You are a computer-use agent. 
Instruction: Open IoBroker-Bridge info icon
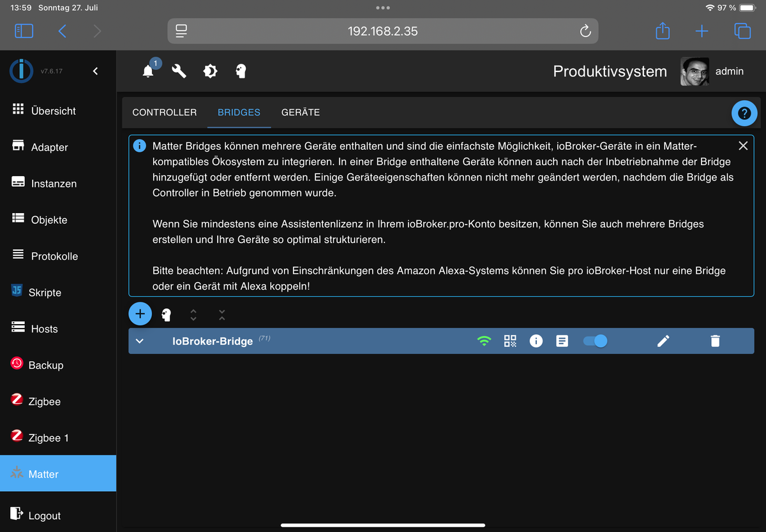tap(536, 341)
